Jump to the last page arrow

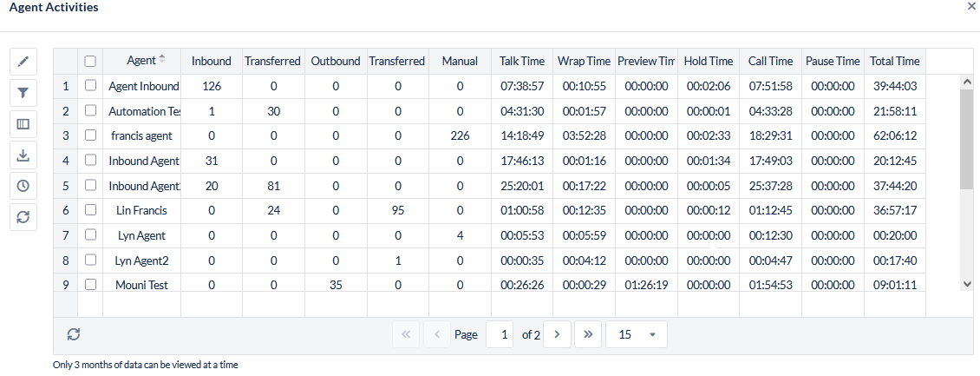pyautogui.click(x=587, y=335)
